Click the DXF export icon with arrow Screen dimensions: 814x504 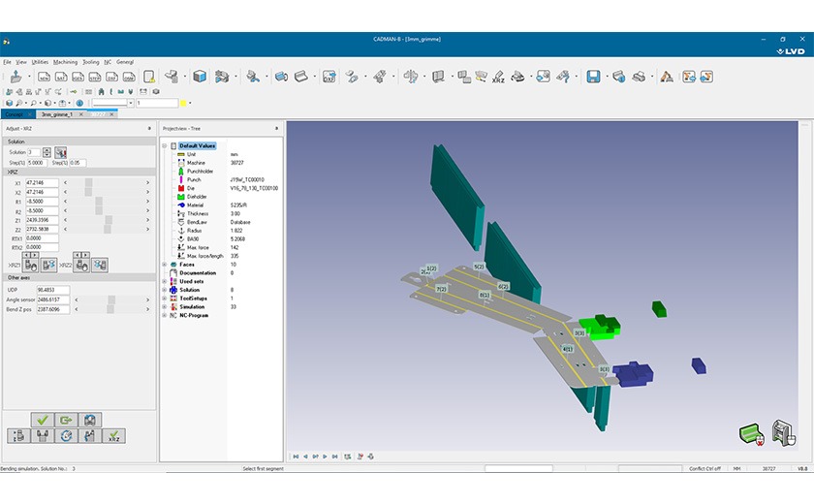(x=329, y=77)
